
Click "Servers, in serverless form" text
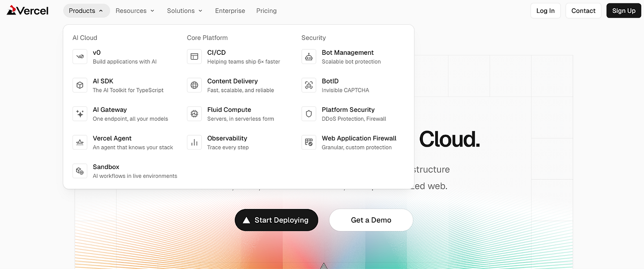pos(241,119)
